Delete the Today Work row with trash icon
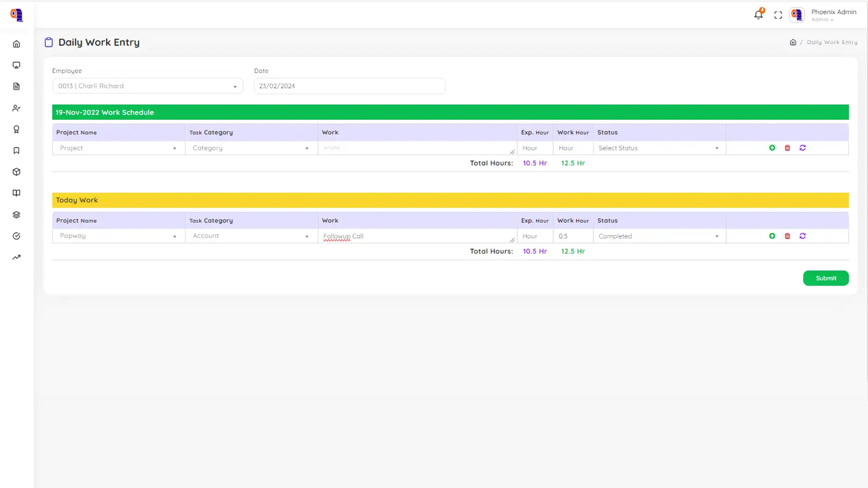The width and height of the screenshot is (868, 488). pyautogui.click(x=787, y=236)
